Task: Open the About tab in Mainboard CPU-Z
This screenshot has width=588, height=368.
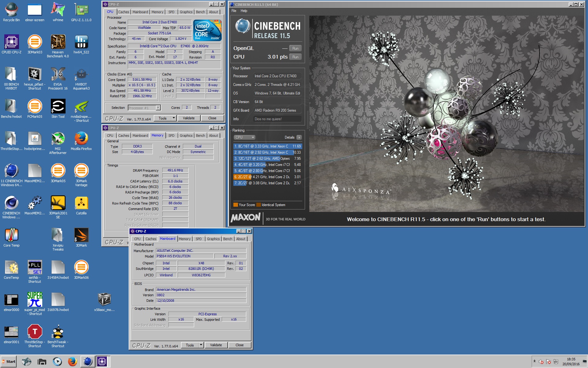Action: [241, 239]
